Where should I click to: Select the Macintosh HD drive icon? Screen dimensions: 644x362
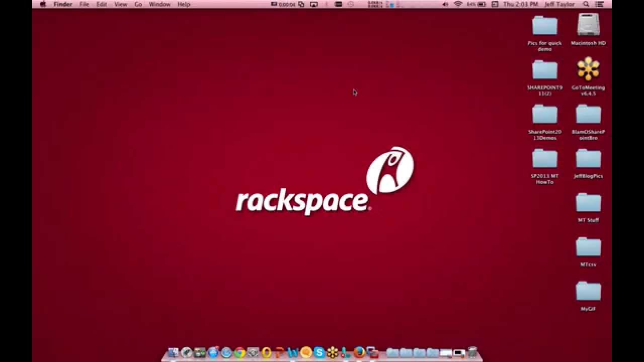tap(588, 30)
